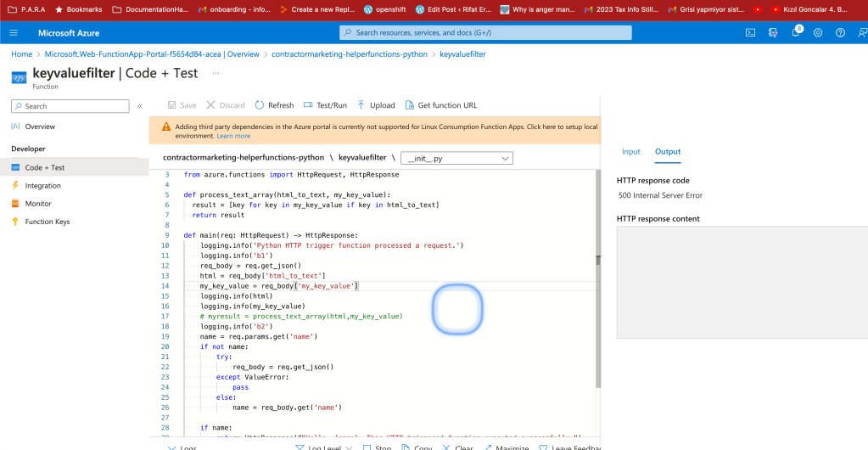Screen dimensions: 868x450
Task: Click Discard in the toolbar
Action: pyautogui.click(x=226, y=105)
